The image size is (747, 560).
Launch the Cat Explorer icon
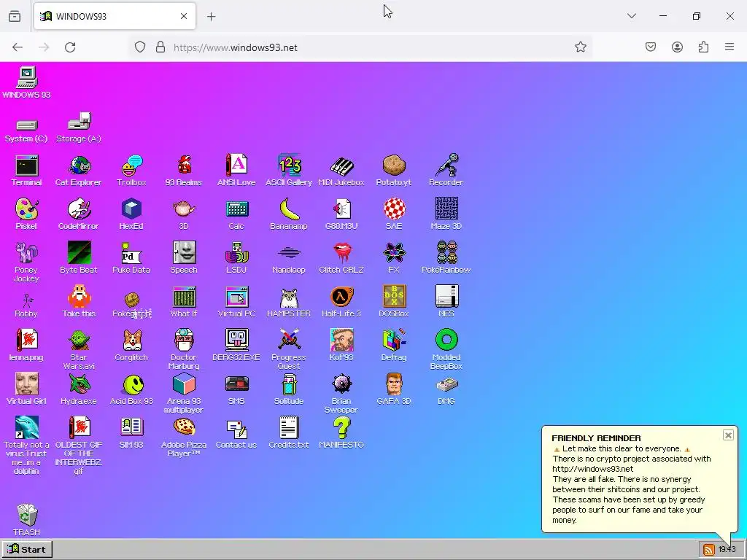coord(79,166)
